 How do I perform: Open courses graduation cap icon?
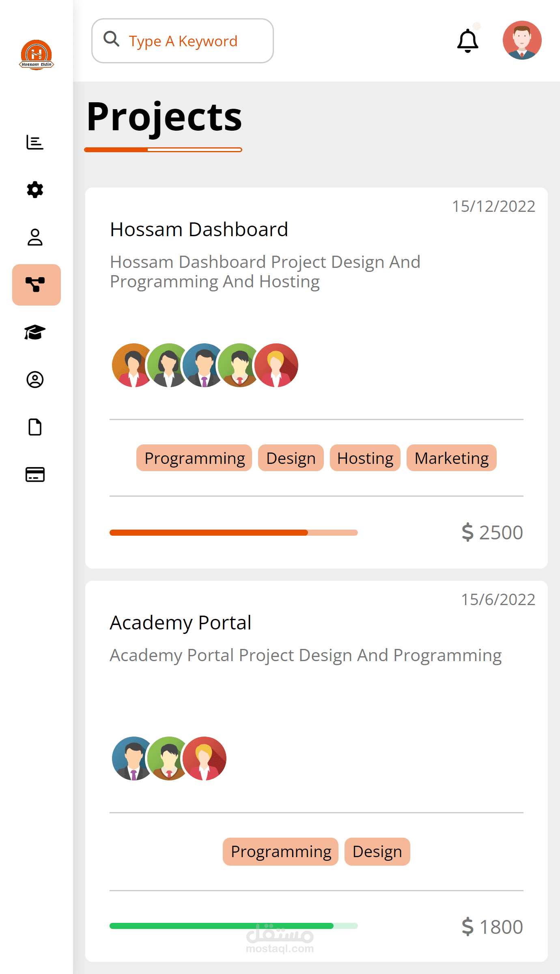tap(35, 332)
